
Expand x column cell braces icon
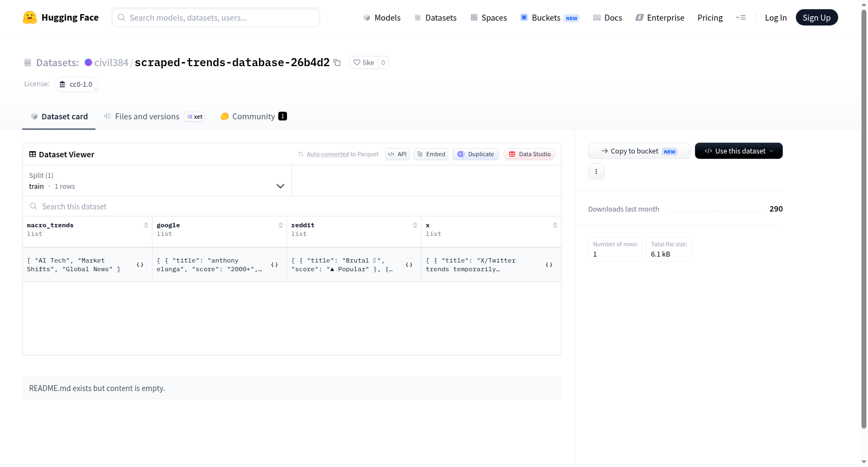click(549, 265)
